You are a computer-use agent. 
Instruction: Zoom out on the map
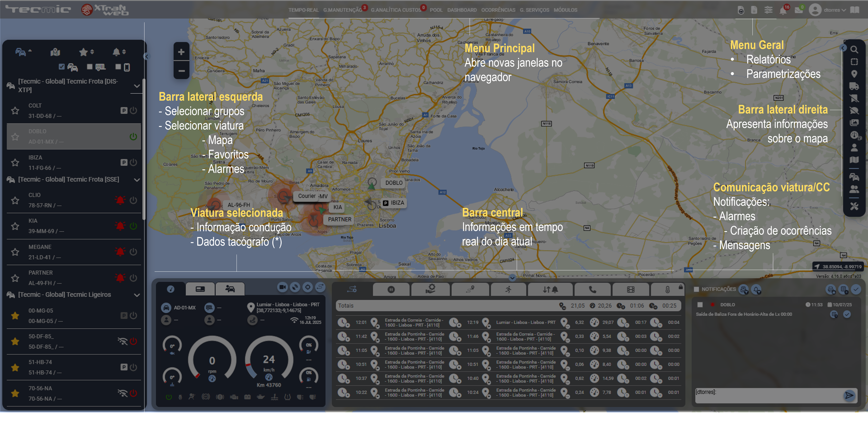click(181, 71)
